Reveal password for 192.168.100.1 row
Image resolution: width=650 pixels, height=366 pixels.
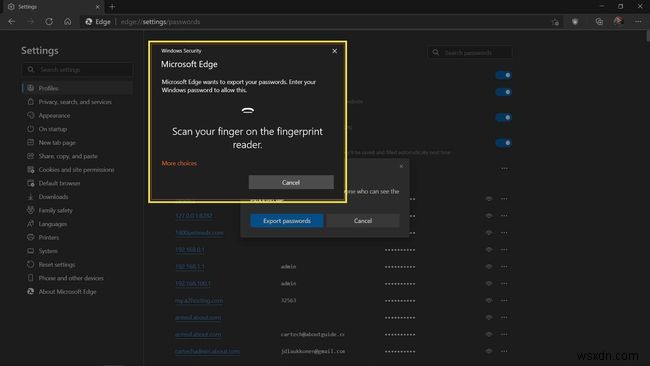coord(489,284)
